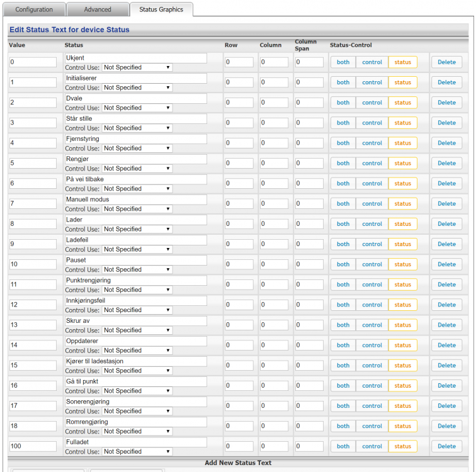
Task: Expand Control Use dropdown for Fjernstyring
Action: tap(137, 149)
